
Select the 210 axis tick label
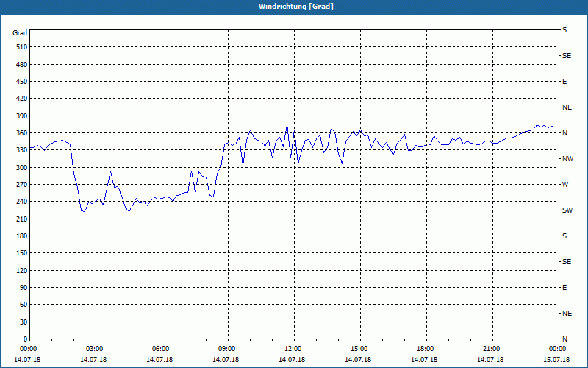tap(21, 219)
